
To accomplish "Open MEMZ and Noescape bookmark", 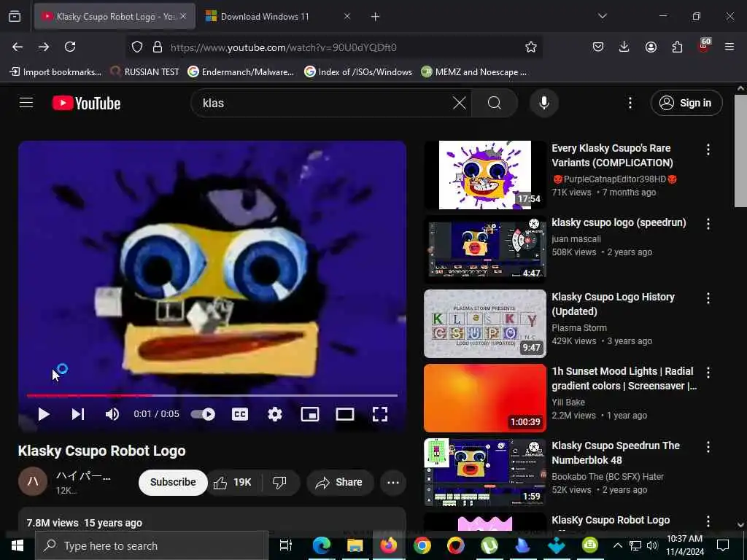I will click(x=474, y=72).
